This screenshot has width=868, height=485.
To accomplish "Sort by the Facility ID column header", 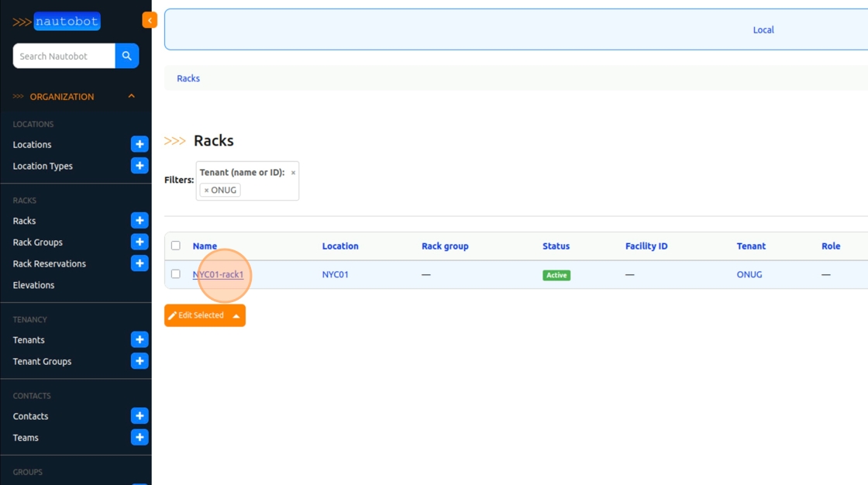I will point(646,246).
